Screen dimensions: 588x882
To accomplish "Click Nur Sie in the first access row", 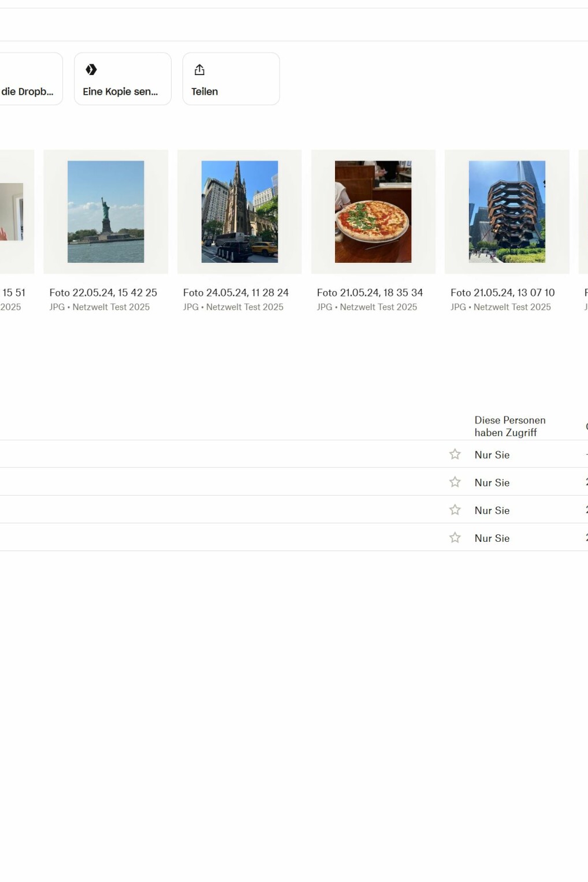I will click(x=492, y=455).
